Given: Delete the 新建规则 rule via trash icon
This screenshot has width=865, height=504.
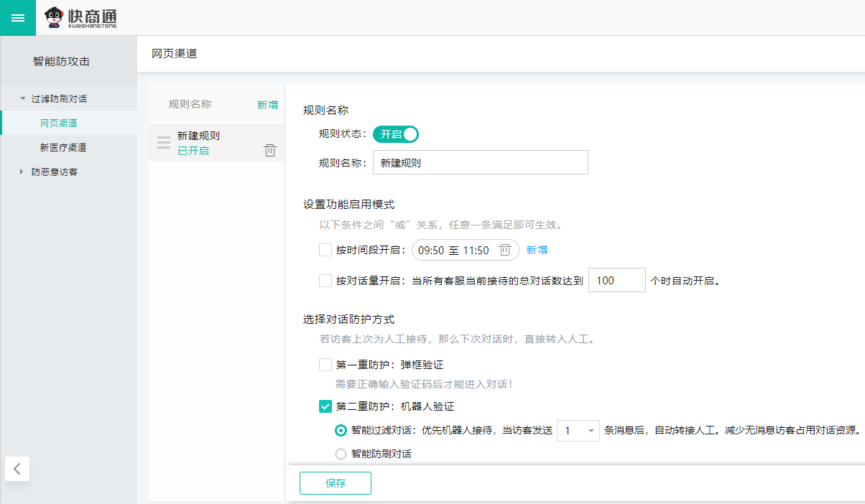Looking at the screenshot, I should (269, 150).
